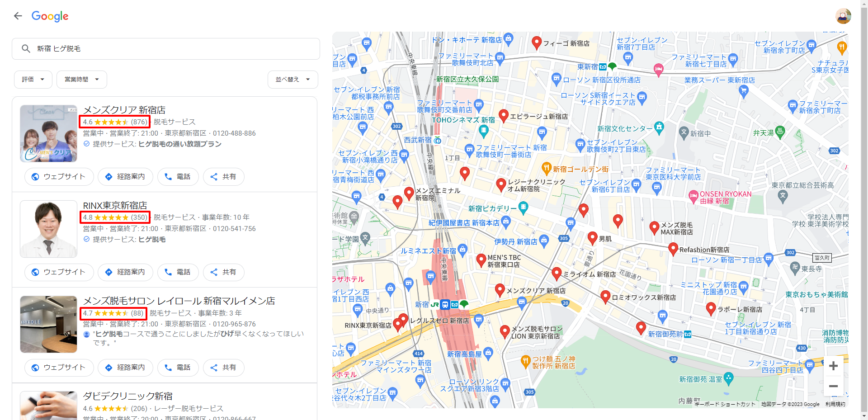Open ダビデクリニック新宿 listing title
The height and width of the screenshot is (420, 868).
[127, 396]
